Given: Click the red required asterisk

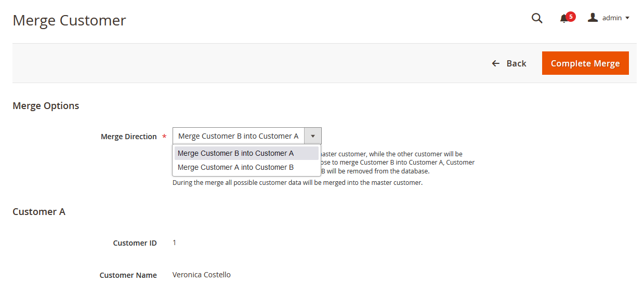Looking at the screenshot, I should tap(164, 137).
